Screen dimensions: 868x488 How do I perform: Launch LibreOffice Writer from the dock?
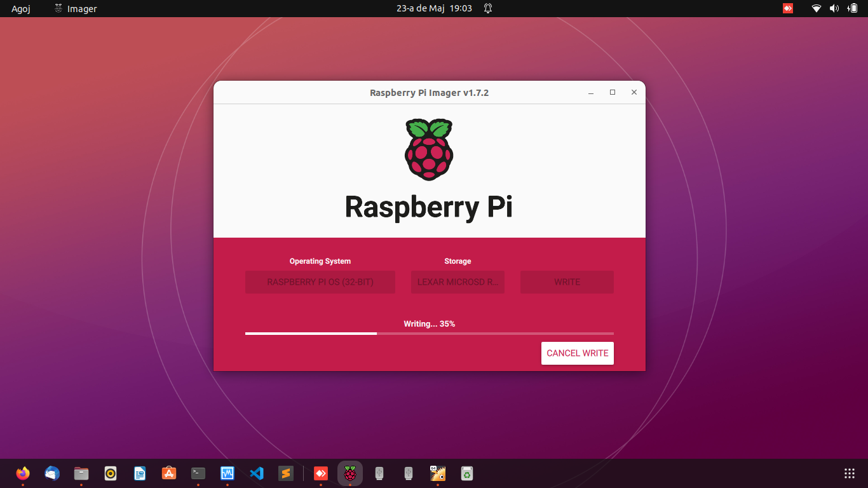(140, 473)
